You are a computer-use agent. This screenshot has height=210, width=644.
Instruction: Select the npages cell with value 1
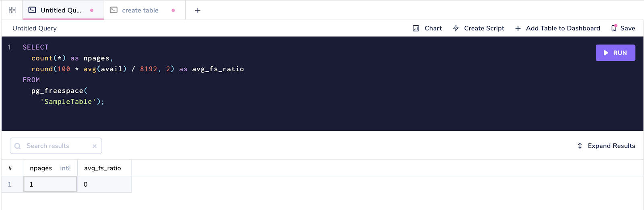50,184
